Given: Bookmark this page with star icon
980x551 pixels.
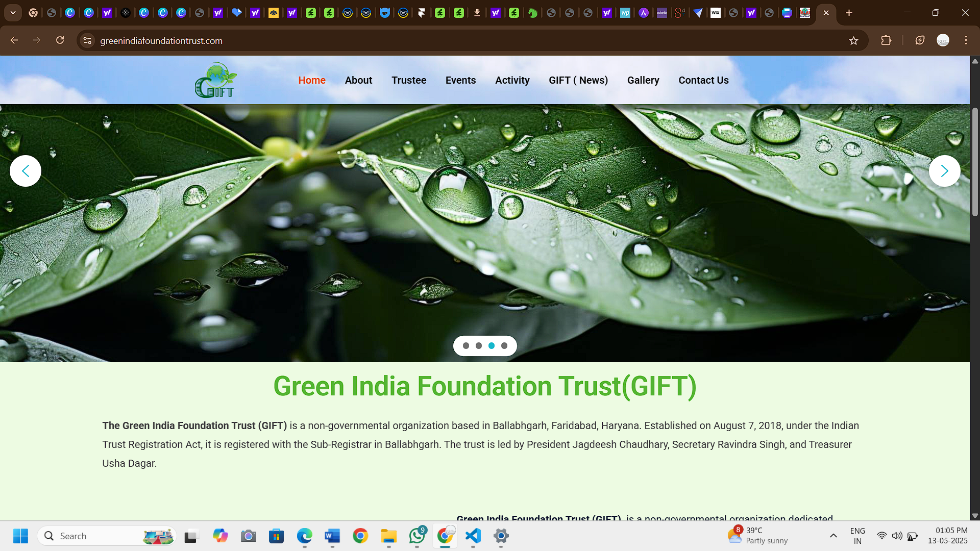Looking at the screenshot, I should [853, 41].
